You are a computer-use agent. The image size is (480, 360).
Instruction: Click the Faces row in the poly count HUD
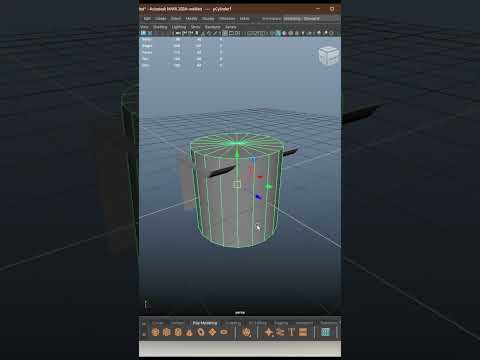click(x=182, y=52)
